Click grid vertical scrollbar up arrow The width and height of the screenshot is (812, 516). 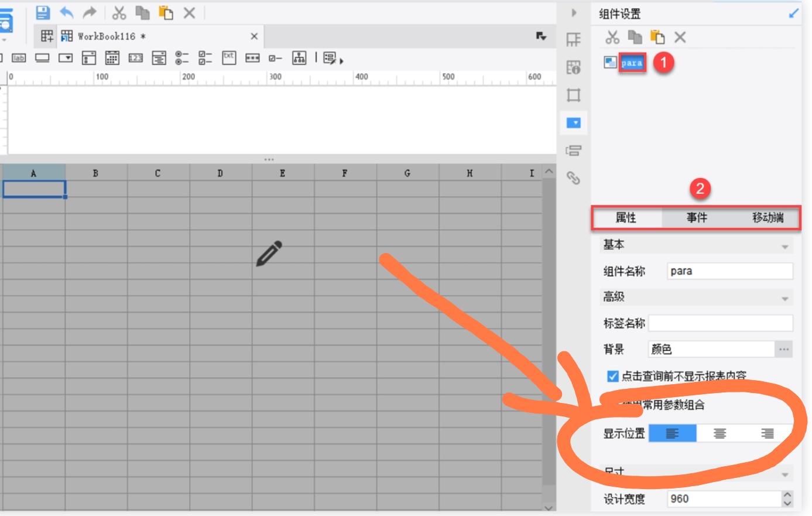point(549,172)
